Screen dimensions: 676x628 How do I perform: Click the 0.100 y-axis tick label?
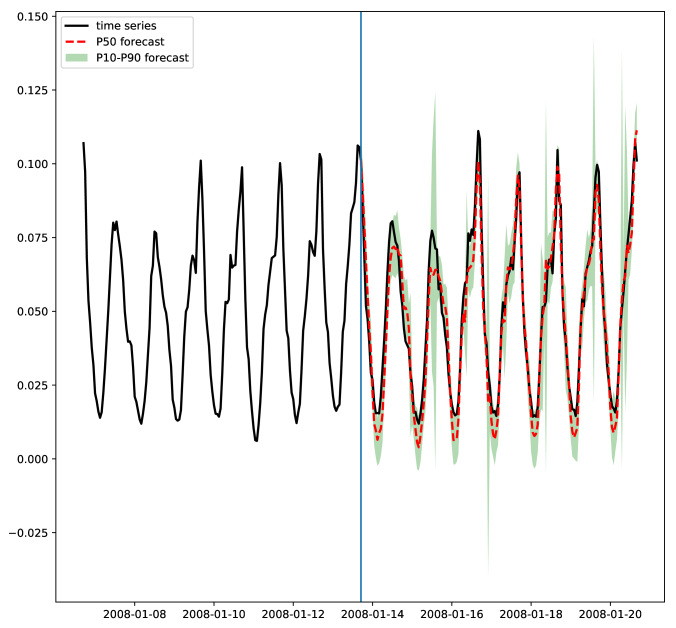(x=33, y=164)
